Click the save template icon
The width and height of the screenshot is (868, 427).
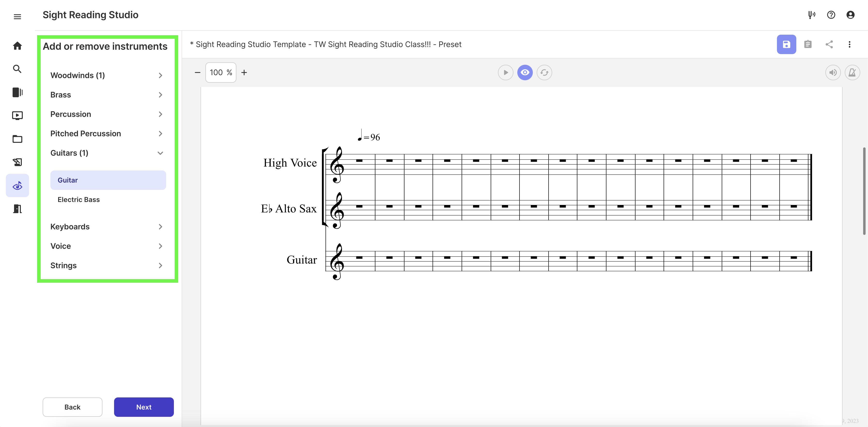[x=786, y=44]
